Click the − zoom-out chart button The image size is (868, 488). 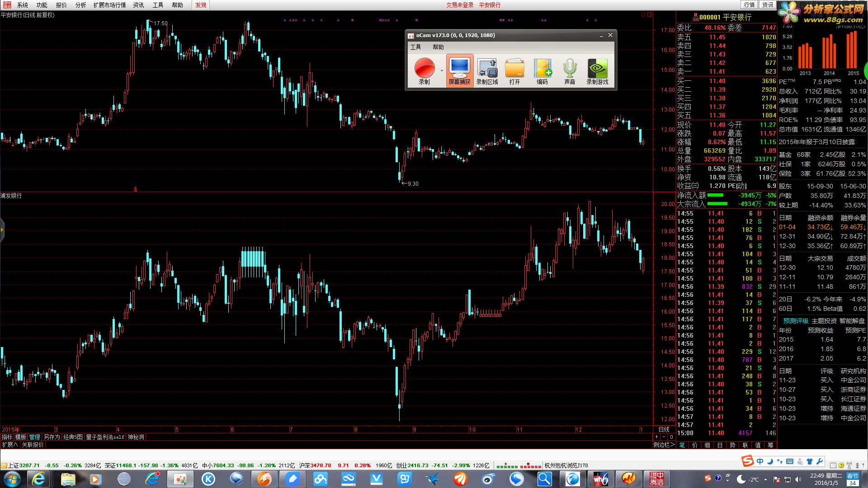pyautogui.click(x=664, y=437)
